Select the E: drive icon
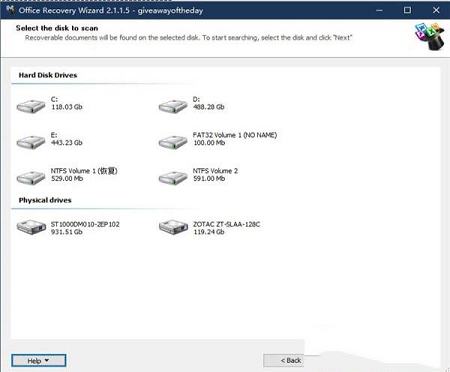The height and width of the screenshot is (372, 450). click(31, 142)
